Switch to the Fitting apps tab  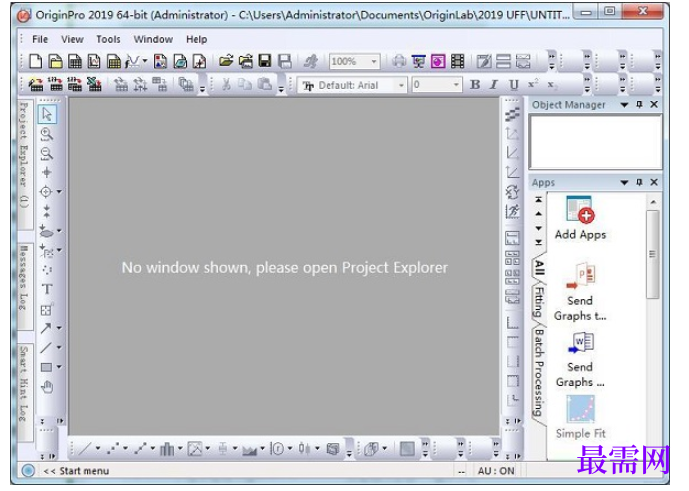pyautogui.click(x=539, y=303)
